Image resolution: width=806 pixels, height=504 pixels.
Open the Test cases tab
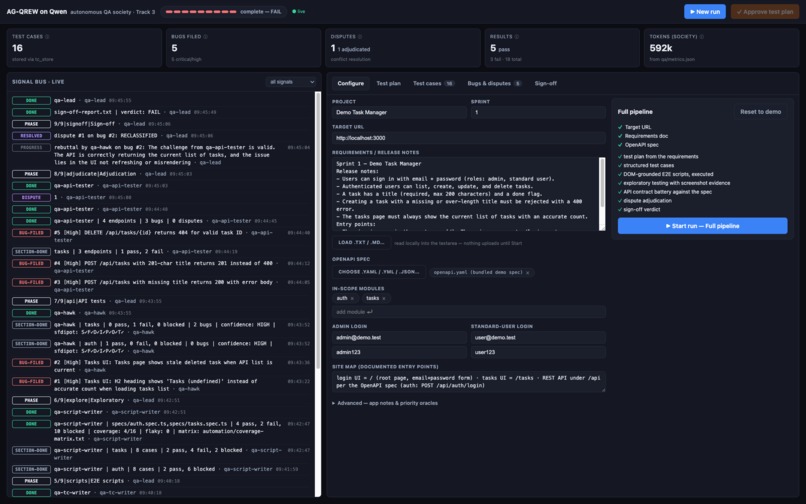point(433,83)
